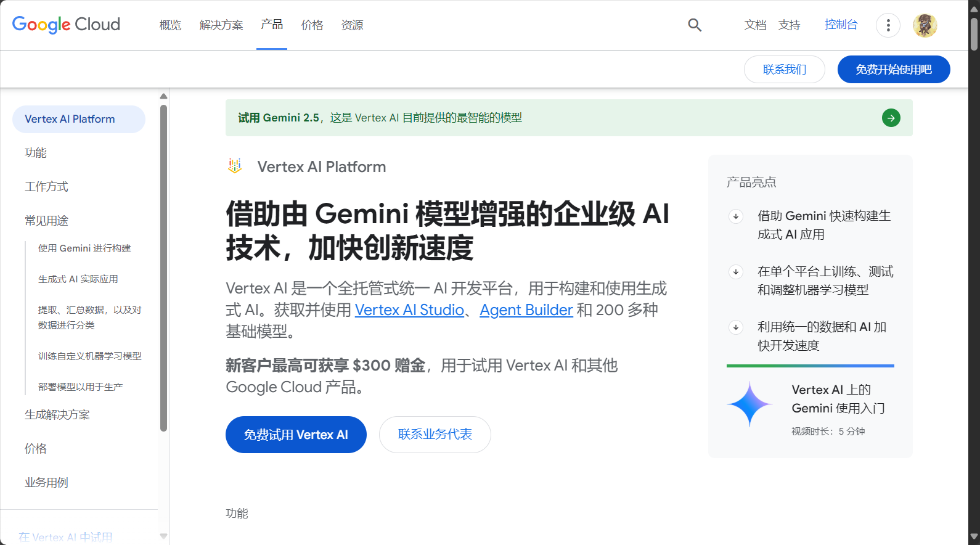Image resolution: width=980 pixels, height=545 pixels.
Task: Click the sidebar scrollbar thumb
Action: [163, 268]
